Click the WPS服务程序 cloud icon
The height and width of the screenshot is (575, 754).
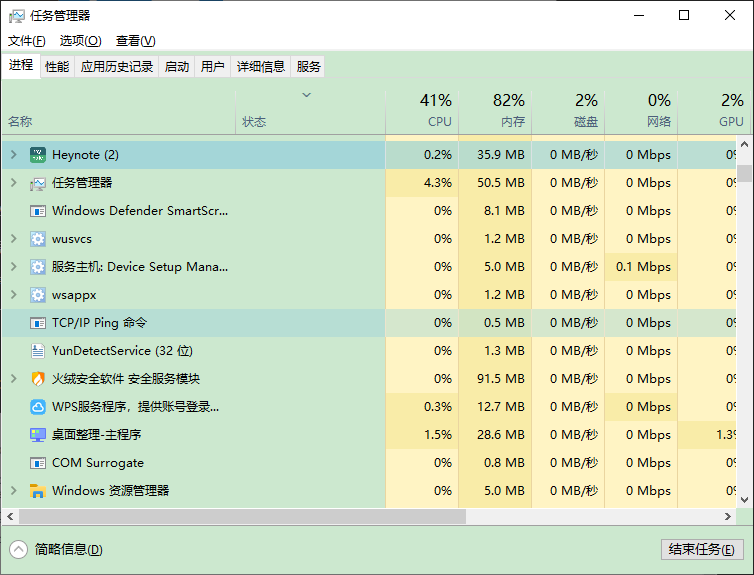(x=38, y=407)
